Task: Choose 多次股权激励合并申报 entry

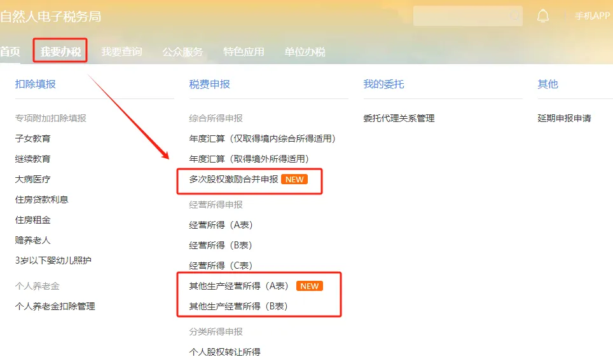Action: pyautogui.click(x=233, y=179)
